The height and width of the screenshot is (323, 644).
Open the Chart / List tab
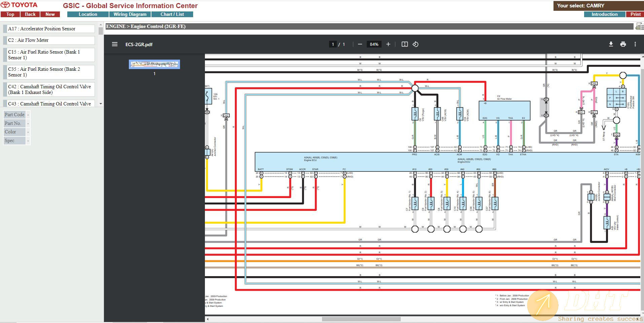point(172,14)
